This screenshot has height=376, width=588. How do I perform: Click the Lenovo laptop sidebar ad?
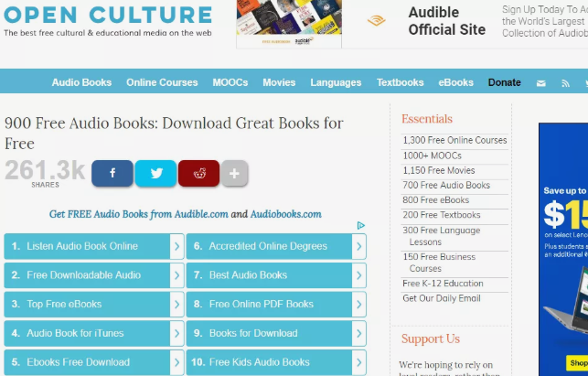(x=563, y=249)
